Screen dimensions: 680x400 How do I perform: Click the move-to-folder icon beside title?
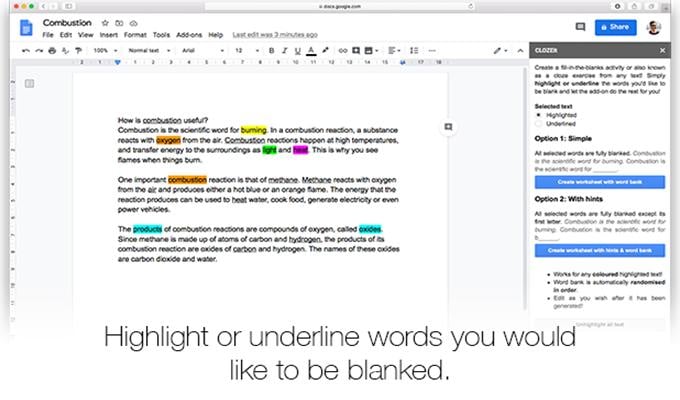point(119,23)
